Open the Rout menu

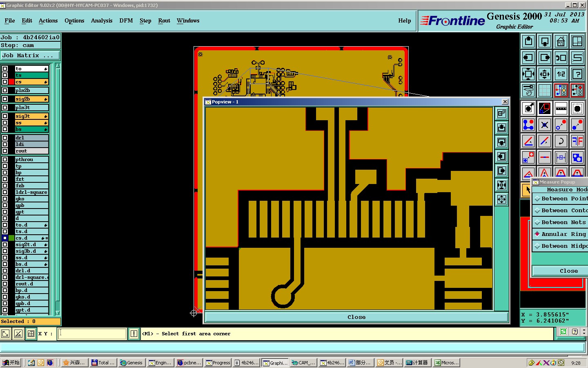click(x=164, y=20)
